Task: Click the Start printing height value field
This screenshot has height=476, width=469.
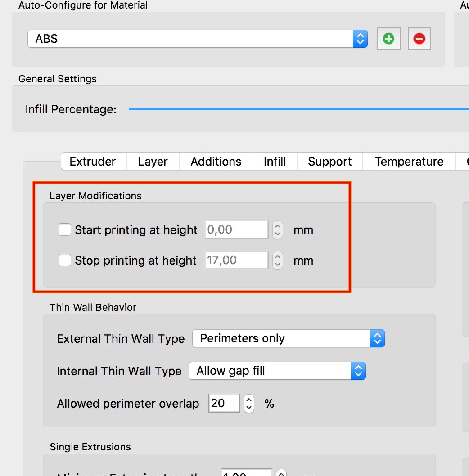Action: 236,230
